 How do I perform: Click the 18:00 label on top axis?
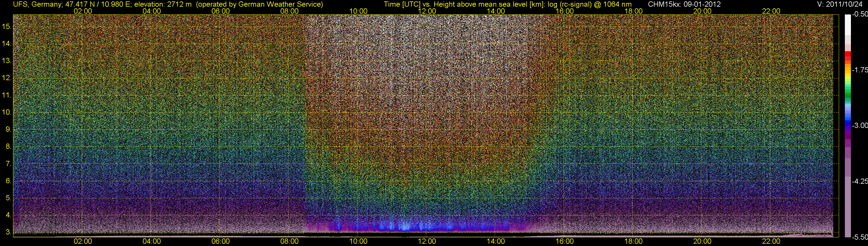(633, 11)
